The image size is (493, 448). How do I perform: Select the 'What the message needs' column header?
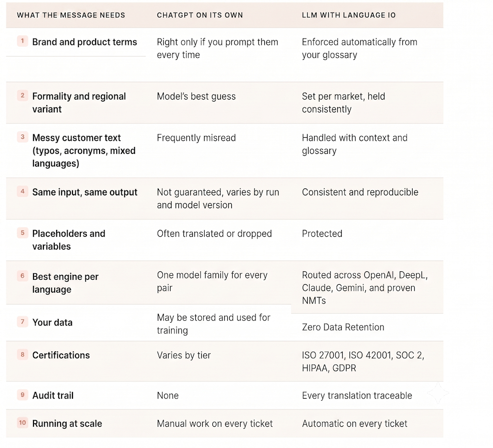click(x=71, y=15)
